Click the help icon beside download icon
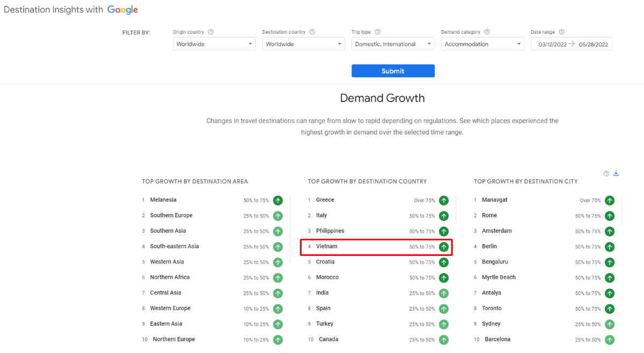The image size is (644, 353). (x=606, y=173)
